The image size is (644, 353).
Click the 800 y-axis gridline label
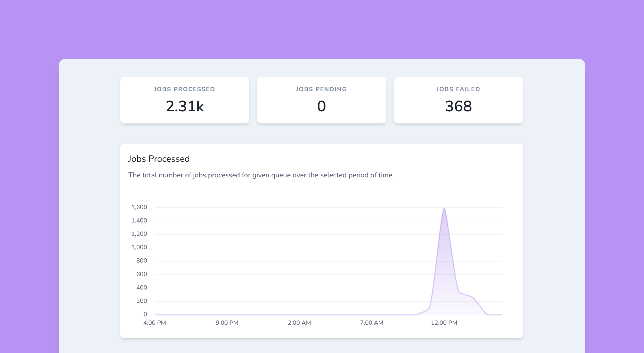click(143, 261)
